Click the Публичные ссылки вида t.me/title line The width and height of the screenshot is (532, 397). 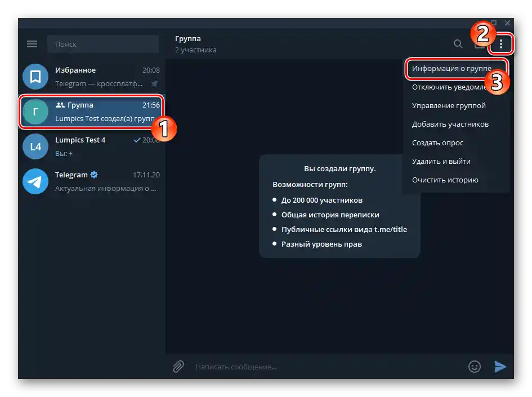(344, 230)
